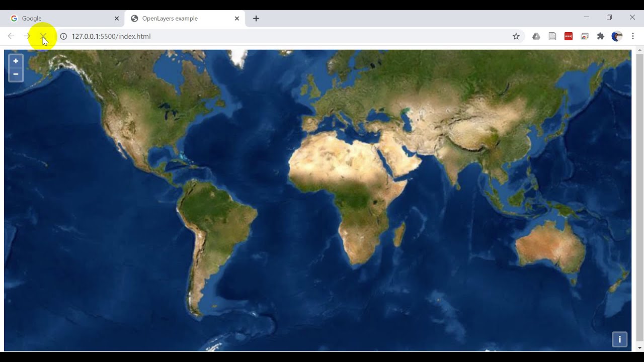
Task: Open the screen capture extension icon
Action: pos(585,36)
